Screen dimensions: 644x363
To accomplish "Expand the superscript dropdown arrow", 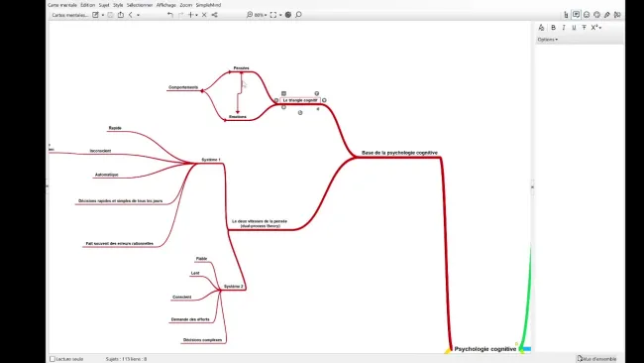I will click(600, 28).
